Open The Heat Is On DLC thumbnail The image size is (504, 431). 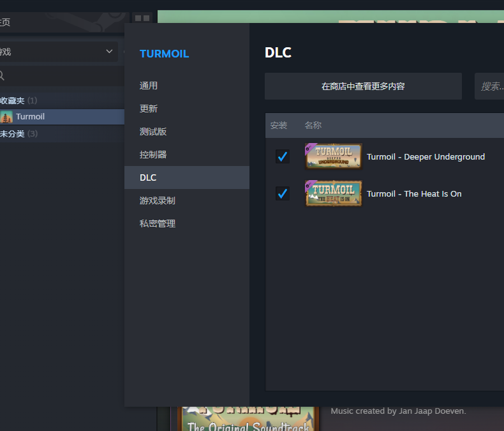point(333,193)
